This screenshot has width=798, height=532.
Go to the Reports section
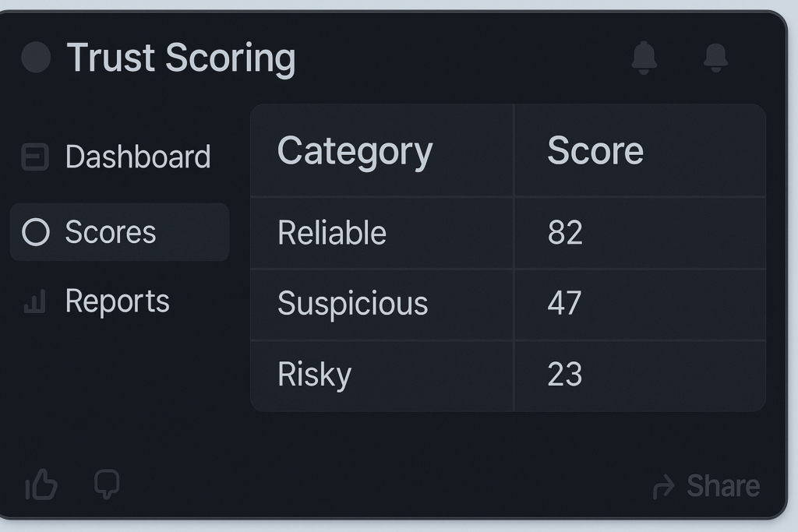(x=117, y=301)
